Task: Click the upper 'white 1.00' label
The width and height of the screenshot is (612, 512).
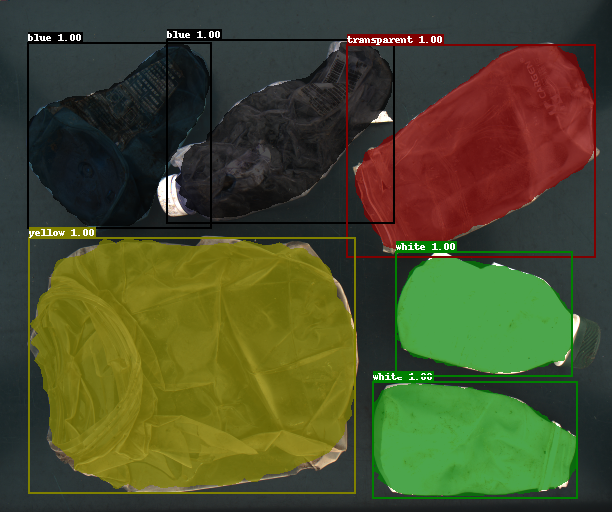Action: pyautogui.click(x=425, y=247)
